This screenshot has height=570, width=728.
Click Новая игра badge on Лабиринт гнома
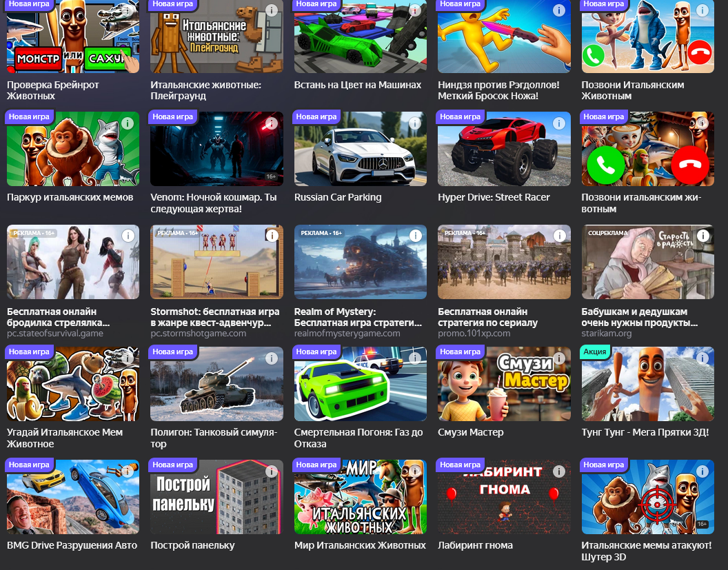pyautogui.click(x=460, y=465)
